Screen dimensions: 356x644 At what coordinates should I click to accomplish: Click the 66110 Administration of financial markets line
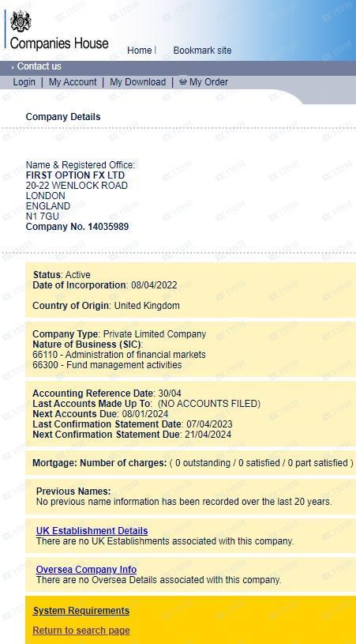tap(119, 355)
